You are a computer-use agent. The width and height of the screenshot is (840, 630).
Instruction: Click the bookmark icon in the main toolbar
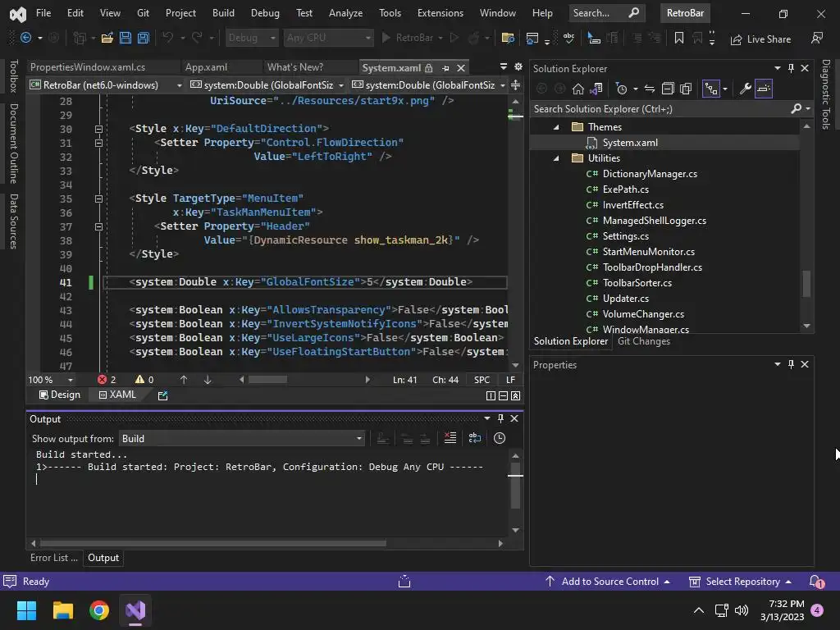(x=678, y=39)
